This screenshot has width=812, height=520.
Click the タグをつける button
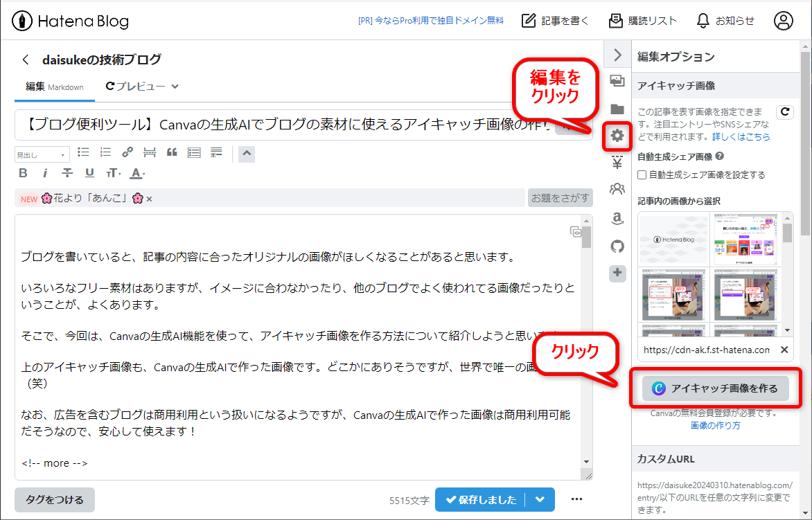(x=54, y=500)
